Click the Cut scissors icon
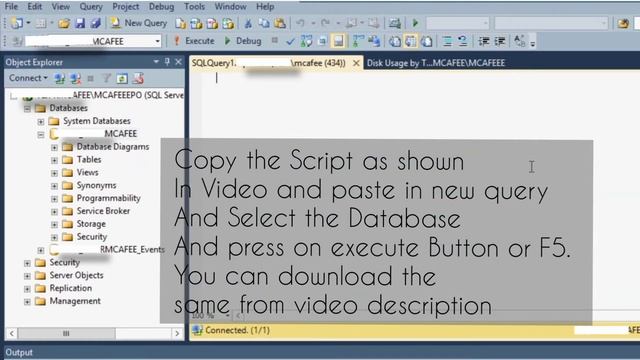Image resolution: width=640 pixels, height=360 pixels. click(248, 23)
